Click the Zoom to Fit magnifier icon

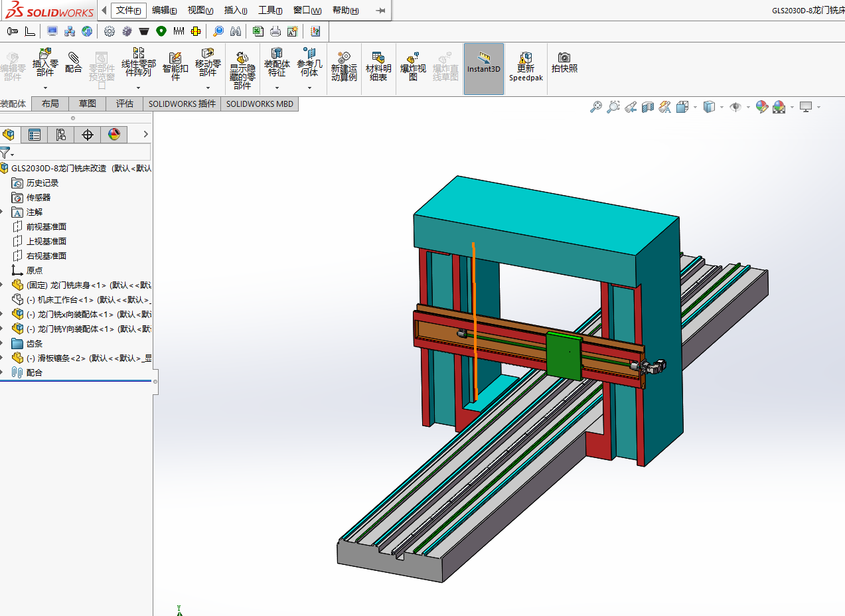(596, 107)
